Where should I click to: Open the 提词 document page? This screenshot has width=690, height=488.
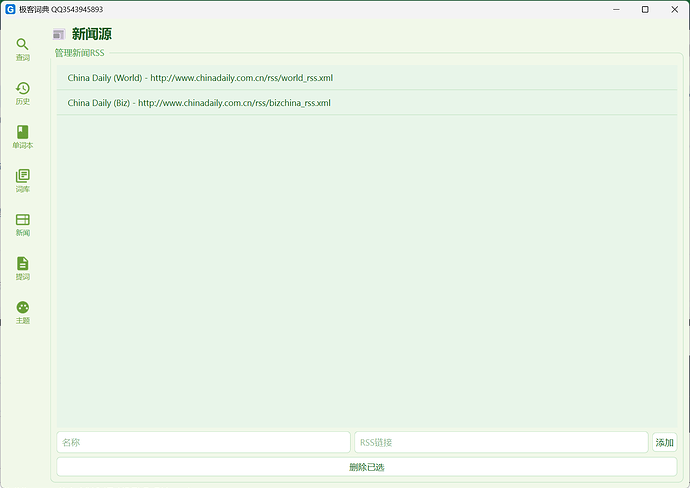click(x=23, y=268)
